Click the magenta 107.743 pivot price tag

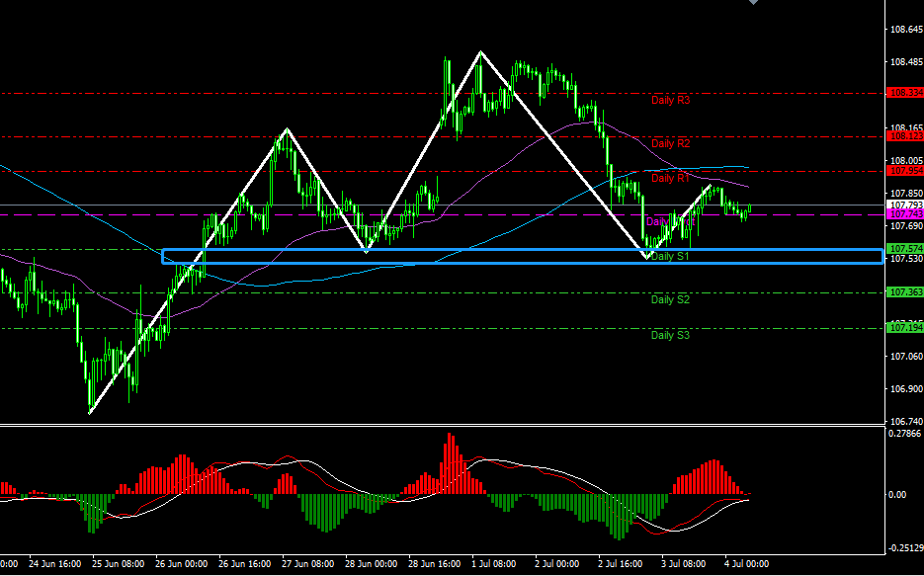point(905,214)
